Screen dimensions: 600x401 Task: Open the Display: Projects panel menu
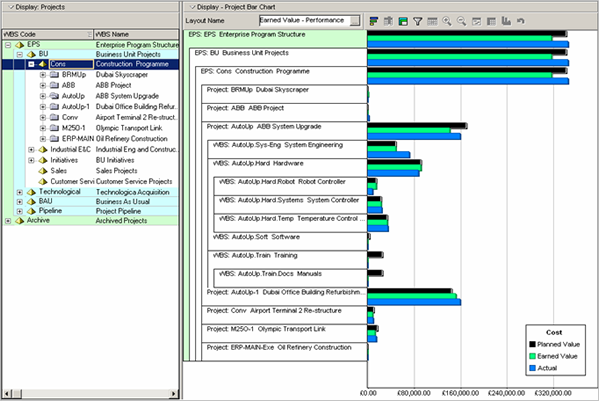(36, 7)
